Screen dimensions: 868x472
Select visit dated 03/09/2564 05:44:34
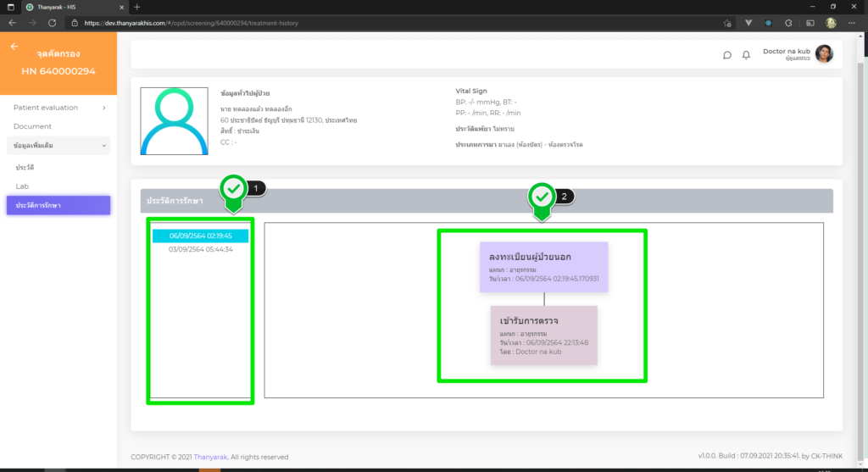coord(200,249)
